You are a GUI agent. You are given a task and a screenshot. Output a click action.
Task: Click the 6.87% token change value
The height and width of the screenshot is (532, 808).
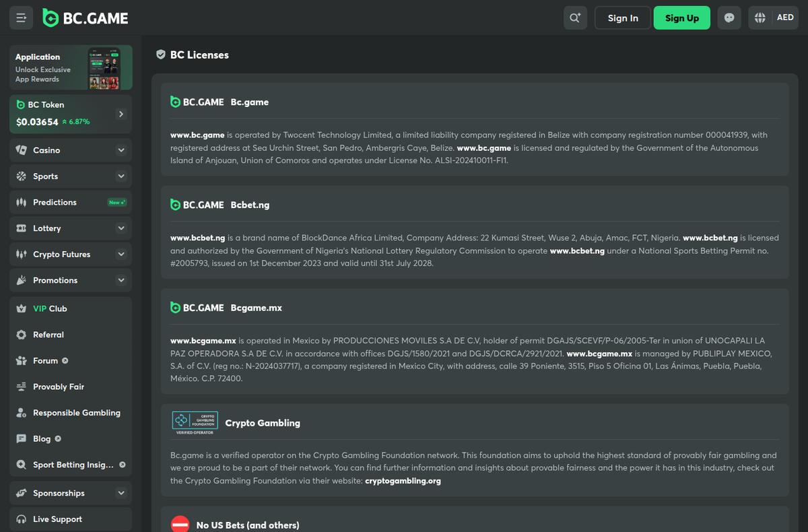click(79, 122)
